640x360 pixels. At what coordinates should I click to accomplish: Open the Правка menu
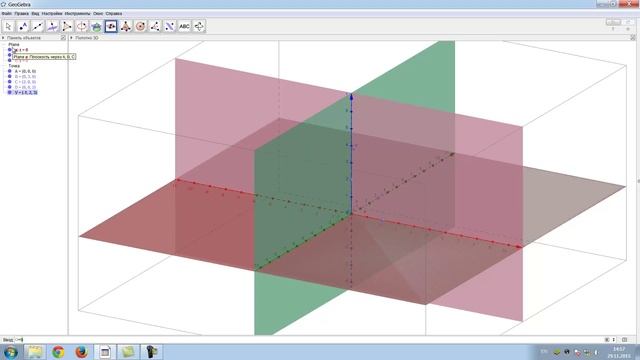pyautogui.click(x=22, y=13)
